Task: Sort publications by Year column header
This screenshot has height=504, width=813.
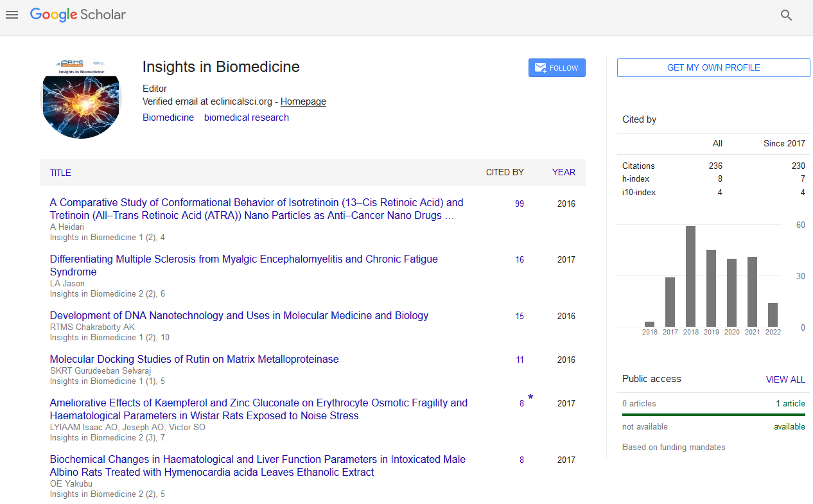Action: tap(563, 172)
